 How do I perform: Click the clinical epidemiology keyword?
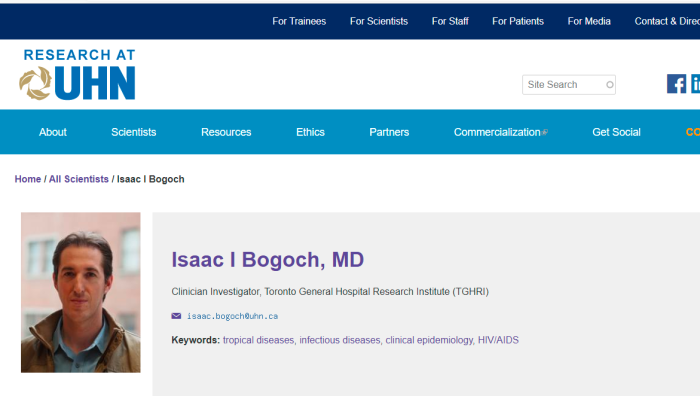[x=429, y=340]
